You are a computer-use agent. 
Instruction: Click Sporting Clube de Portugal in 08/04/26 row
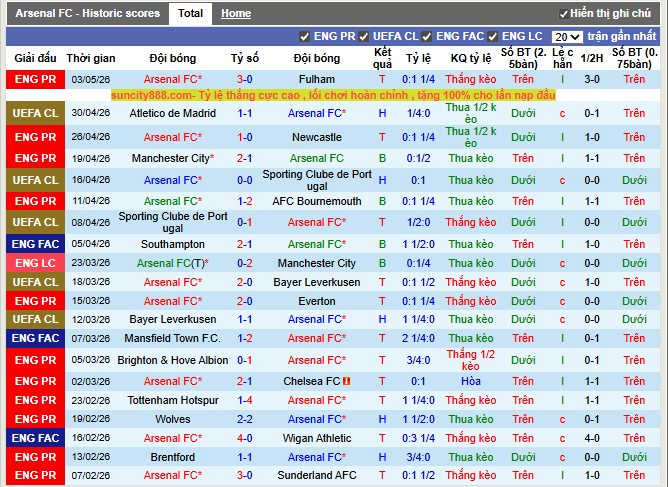173,222
